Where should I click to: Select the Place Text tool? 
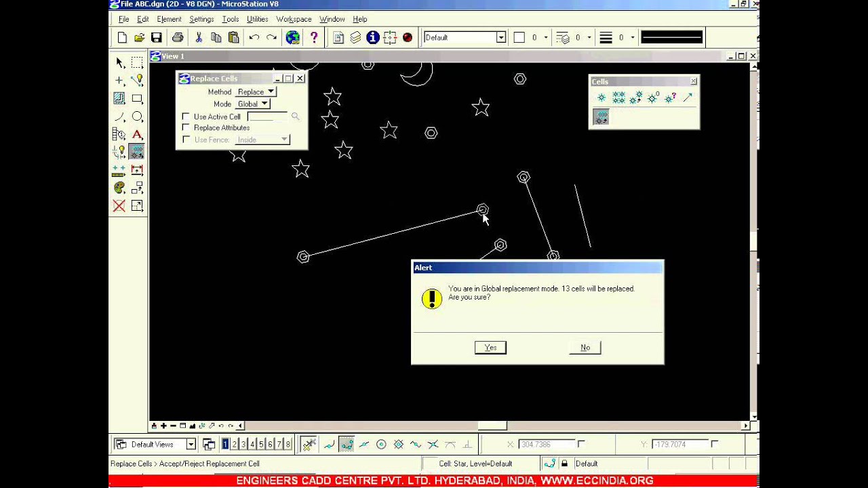pos(137,134)
